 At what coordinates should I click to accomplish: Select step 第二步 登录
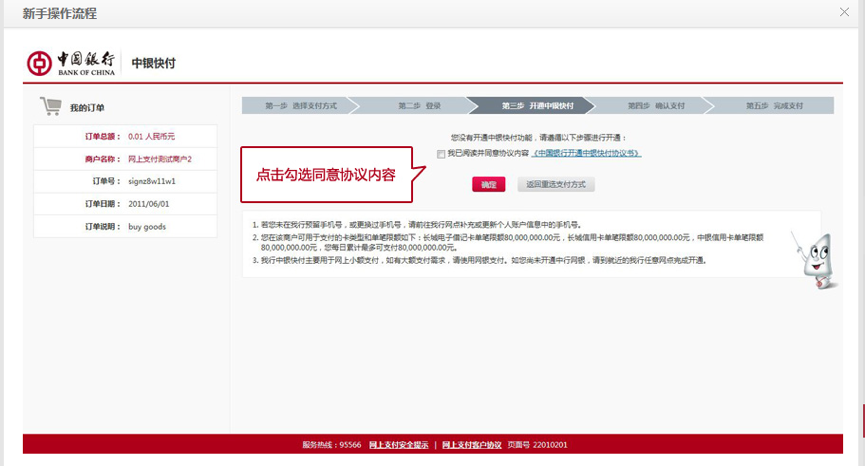coord(419,106)
